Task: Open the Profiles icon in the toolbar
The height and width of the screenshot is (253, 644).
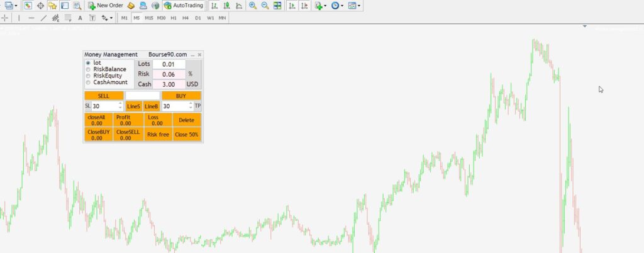Action: (x=8, y=6)
